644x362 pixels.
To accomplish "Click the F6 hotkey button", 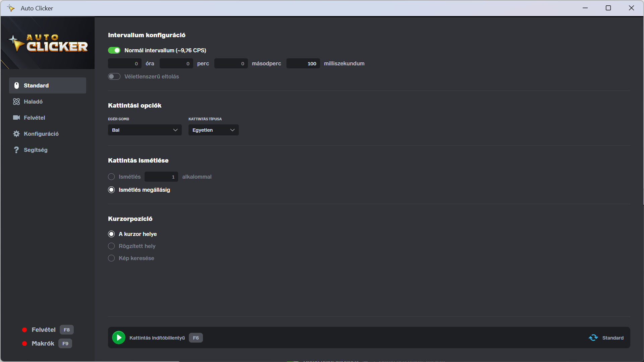I will 196,338.
